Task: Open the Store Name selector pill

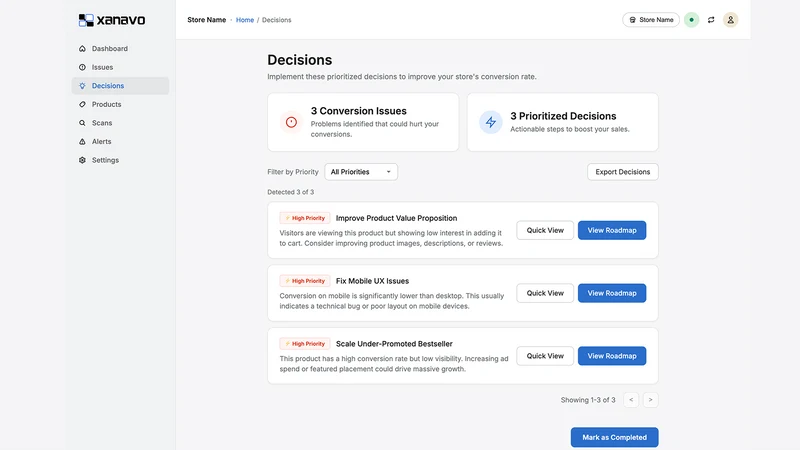Action: click(651, 20)
